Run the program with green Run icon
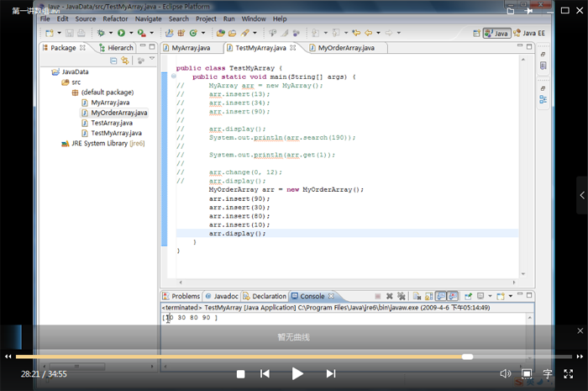 [121, 33]
